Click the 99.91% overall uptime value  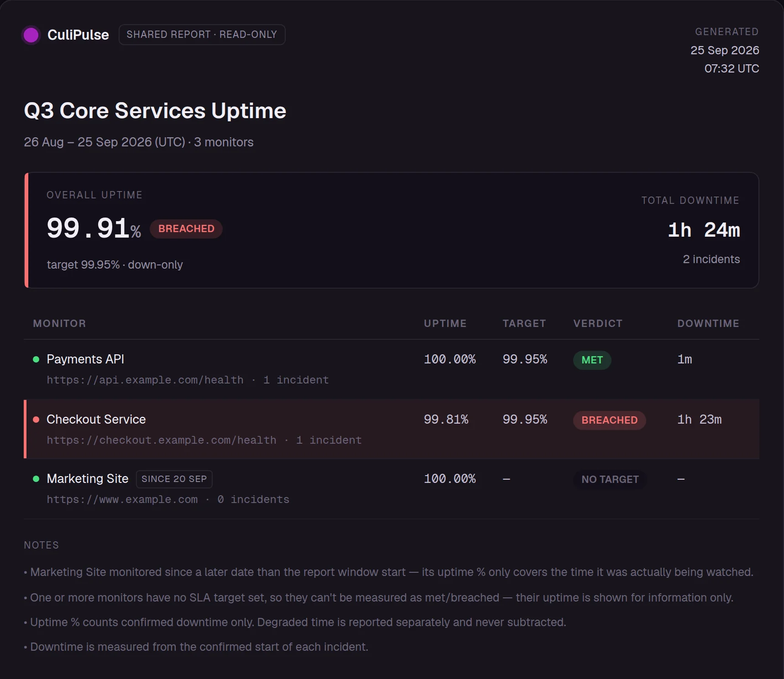[94, 228]
